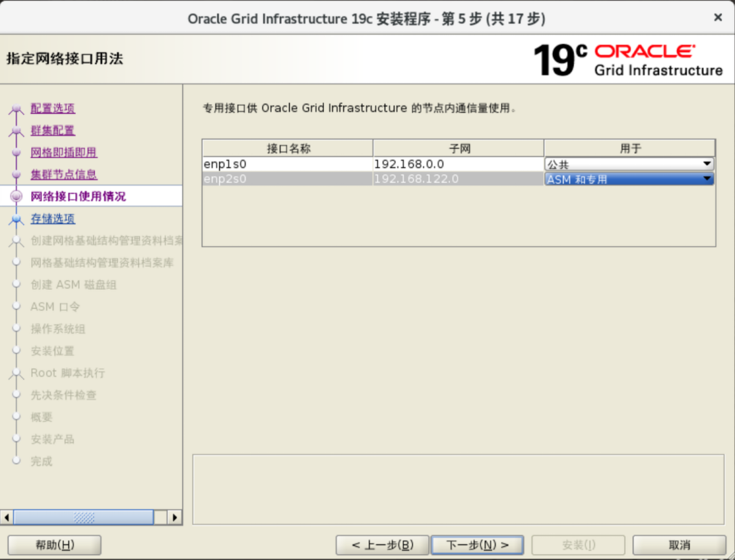Click the step bullet icon beside 配置选项

(x=17, y=109)
